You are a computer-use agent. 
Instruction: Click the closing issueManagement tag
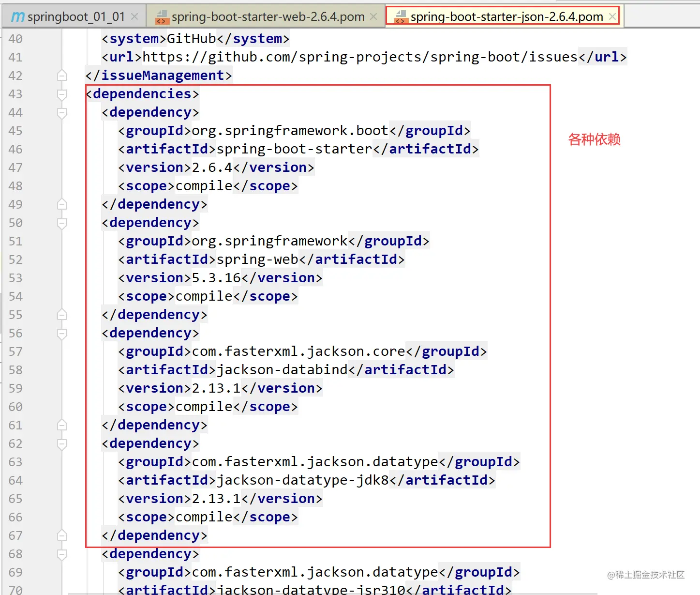click(x=159, y=76)
